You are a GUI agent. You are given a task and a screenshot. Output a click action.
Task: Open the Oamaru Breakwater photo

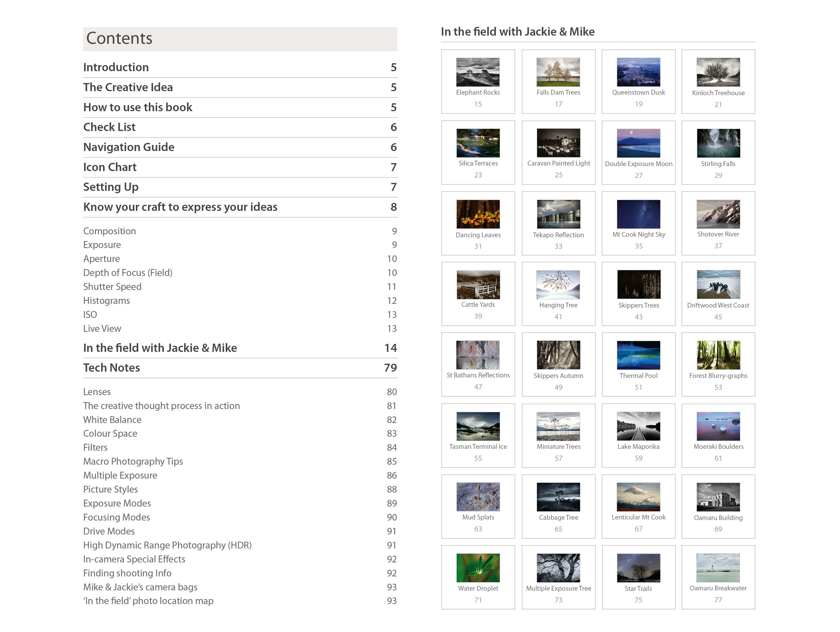718,568
